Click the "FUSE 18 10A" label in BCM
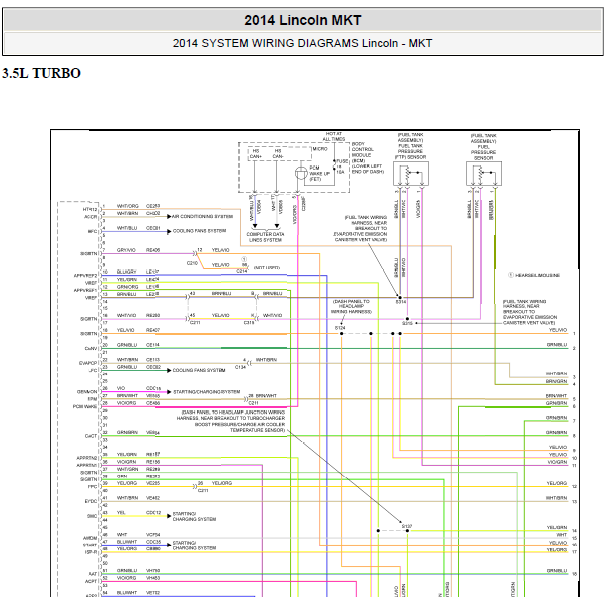The height and width of the screenshot is (597, 607). [x=341, y=166]
